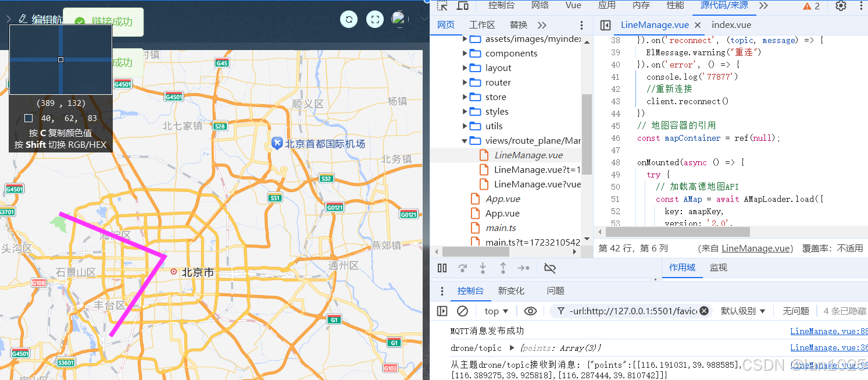Image resolution: width=868 pixels, height=380 pixels.
Task: Pause script execution button
Action: click(442, 268)
